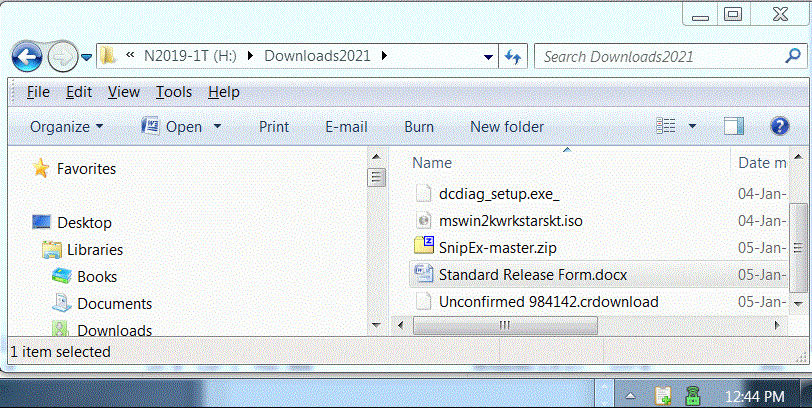The image size is (812, 408).
Task: Sort by the Date modified column header
Action: [x=762, y=163]
